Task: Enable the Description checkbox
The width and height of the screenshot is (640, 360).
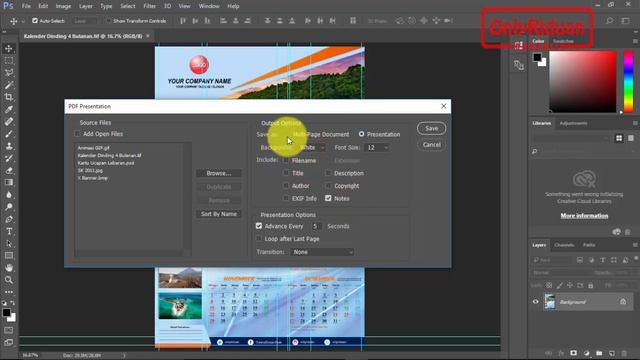Action: coord(328,173)
